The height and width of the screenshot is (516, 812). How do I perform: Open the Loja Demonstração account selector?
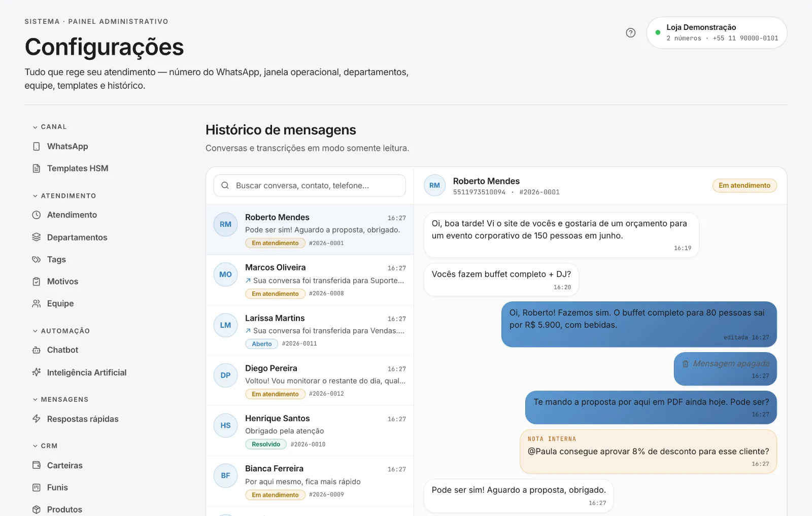coord(717,33)
